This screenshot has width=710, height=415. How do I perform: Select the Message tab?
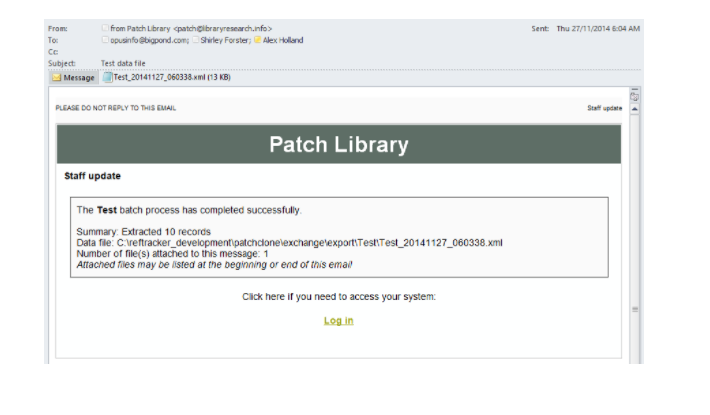pyautogui.click(x=73, y=78)
